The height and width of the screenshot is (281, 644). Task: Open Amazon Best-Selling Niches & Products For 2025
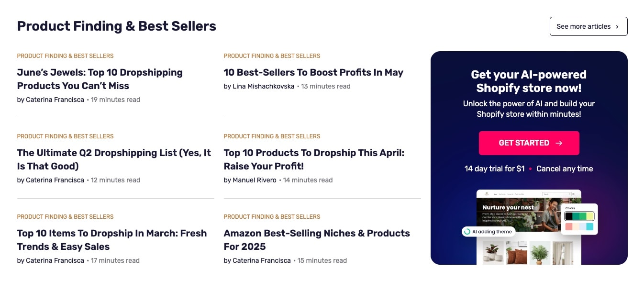pos(317,240)
